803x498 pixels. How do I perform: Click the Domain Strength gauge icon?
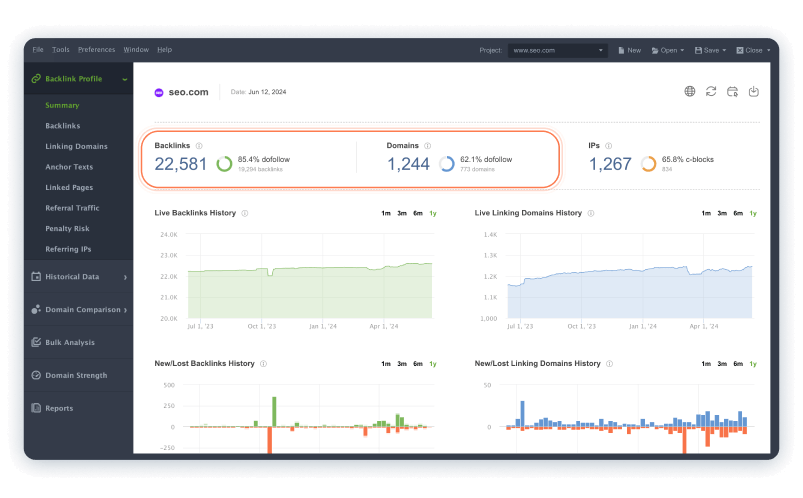click(36, 375)
